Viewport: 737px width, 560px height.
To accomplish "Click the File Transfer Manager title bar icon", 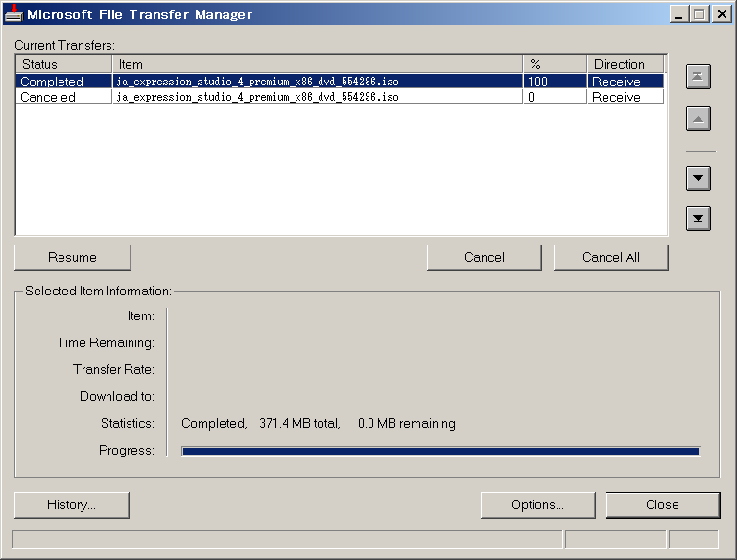I will pos(13,13).
